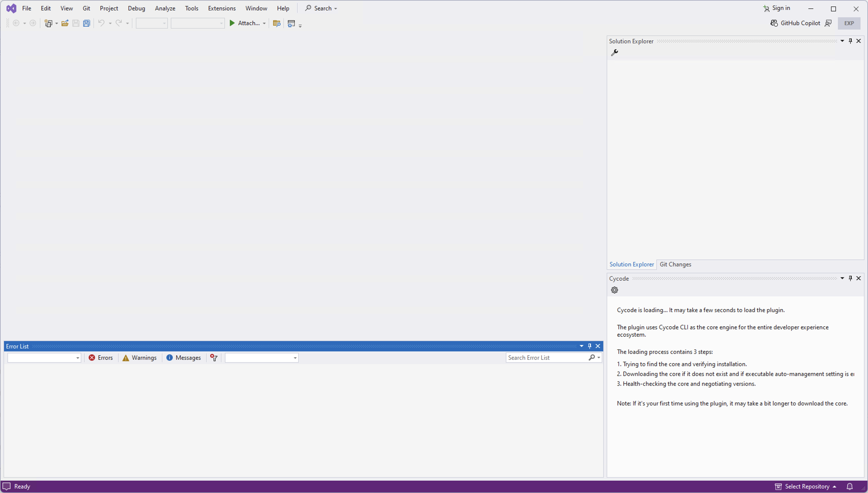Expand the Attach button dropdown arrow
This screenshot has width=868, height=493.
coord(264,23)
